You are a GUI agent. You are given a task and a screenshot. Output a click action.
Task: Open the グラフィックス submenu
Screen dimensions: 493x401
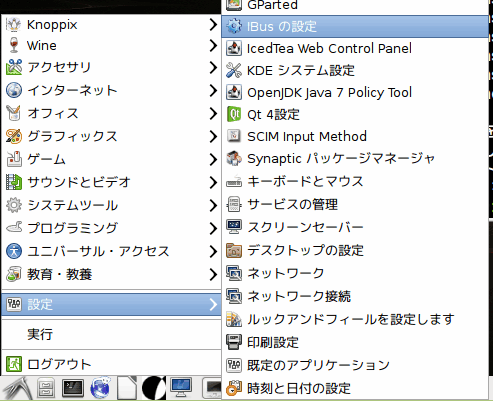[111, 136]
